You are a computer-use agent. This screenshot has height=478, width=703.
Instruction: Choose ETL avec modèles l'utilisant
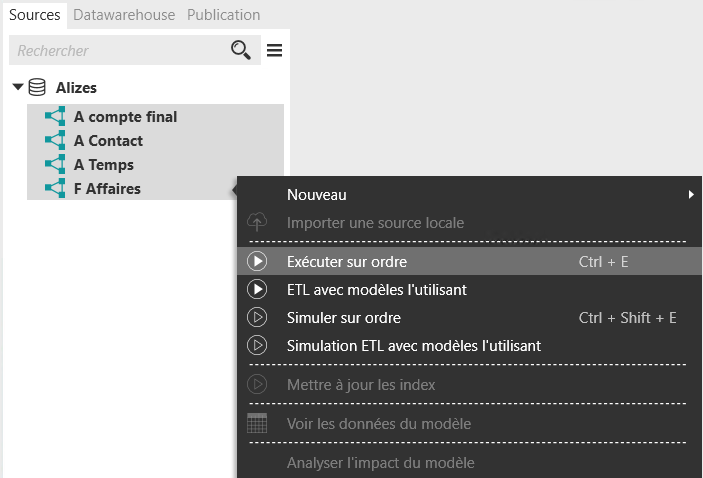[376, 290]
